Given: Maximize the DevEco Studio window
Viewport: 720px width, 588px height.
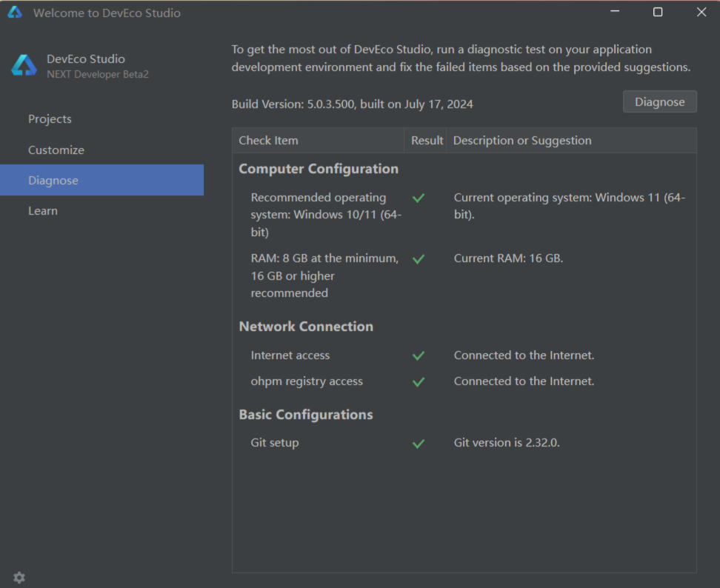Looking at the screenshot, I should tap(658, 12).
